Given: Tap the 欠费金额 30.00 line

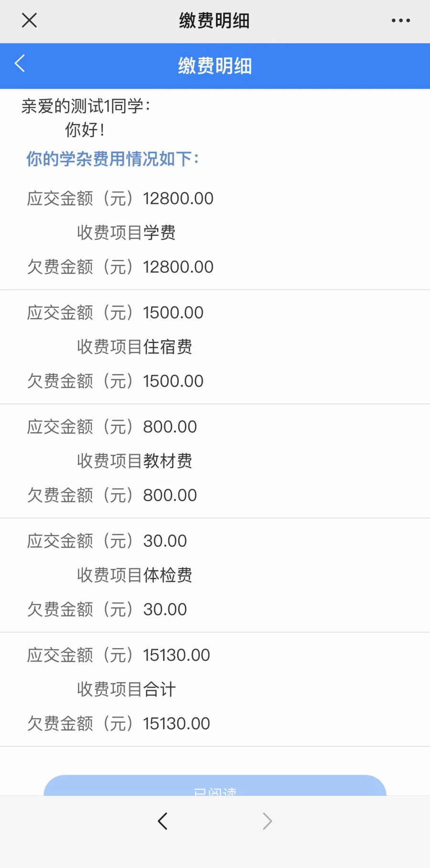Looking at the screenshot, I should point(107,609).
